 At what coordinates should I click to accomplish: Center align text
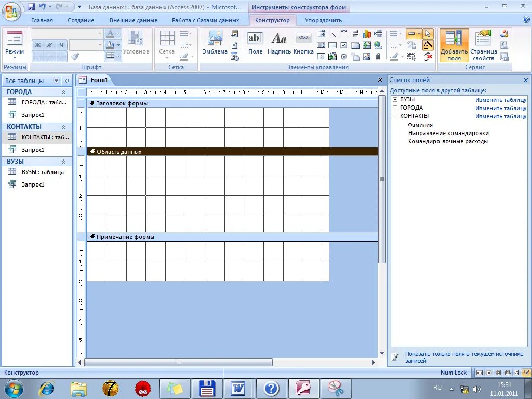pos(50,56)
